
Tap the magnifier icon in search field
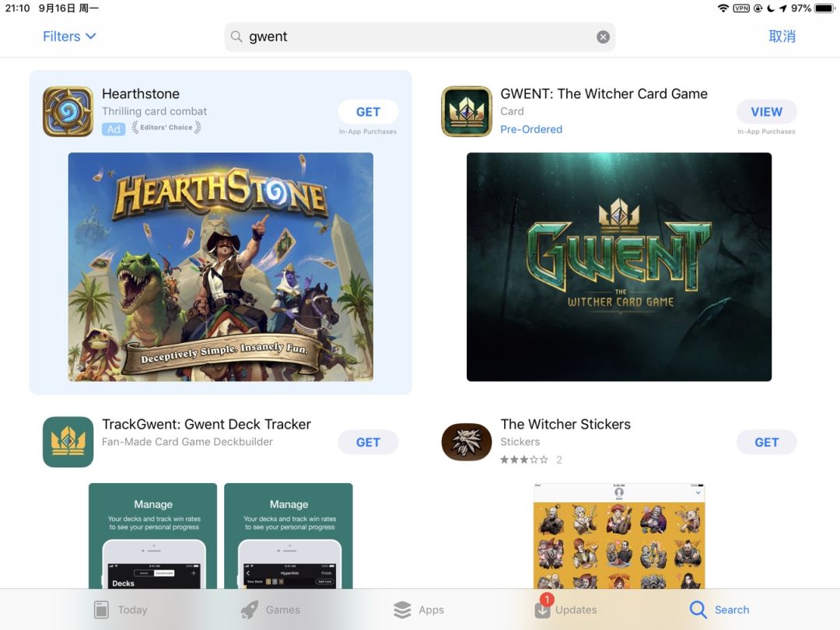click(236, 37)
